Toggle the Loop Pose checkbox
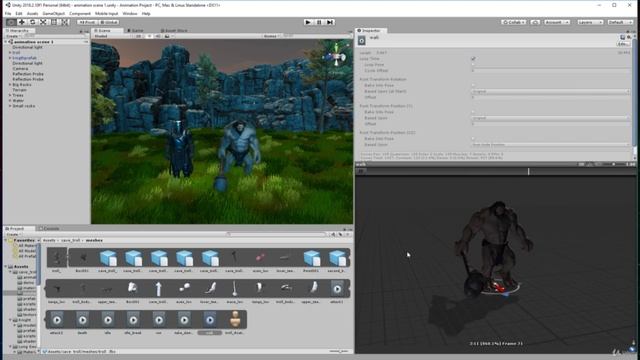The height and width of the screenshot is (360, 640). point(473,64)
